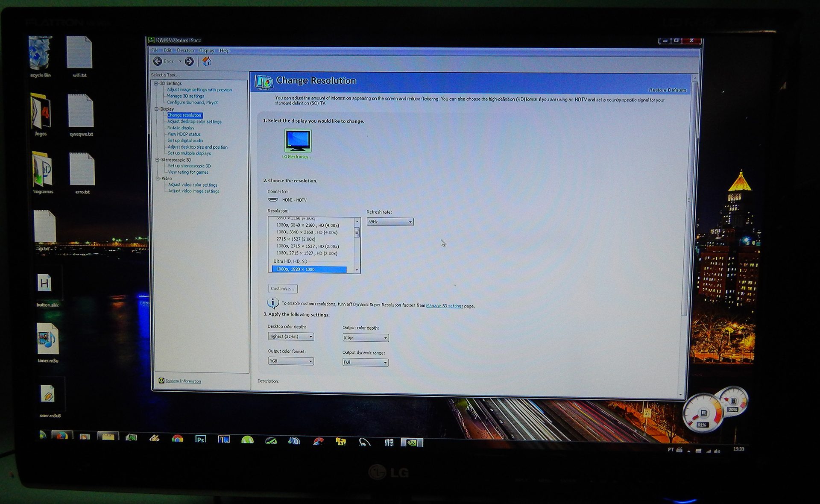
Task: Open the Refresh rate dropdown
Action: tap(390, 222)
